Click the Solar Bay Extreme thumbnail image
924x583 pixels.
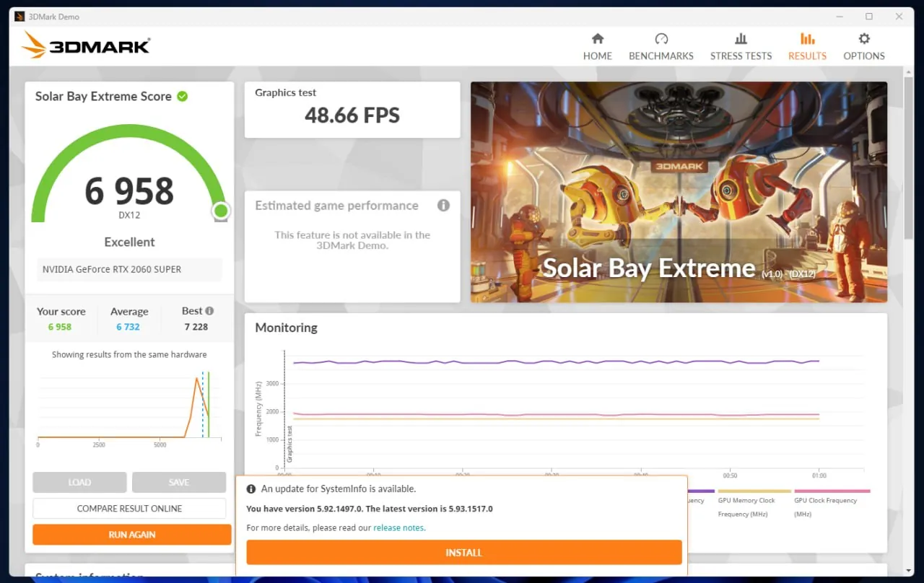click(x=679, y=192)
